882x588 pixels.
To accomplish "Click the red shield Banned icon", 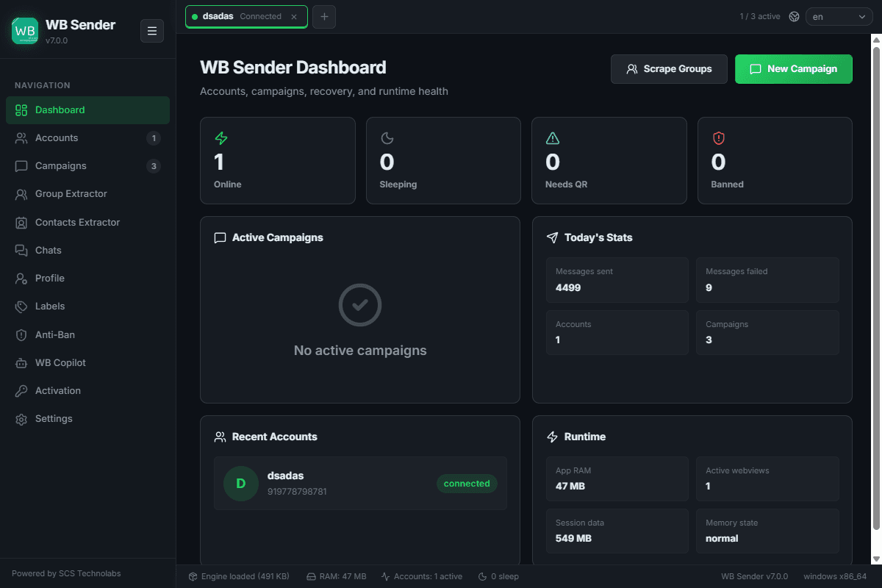I will (719, 138).
